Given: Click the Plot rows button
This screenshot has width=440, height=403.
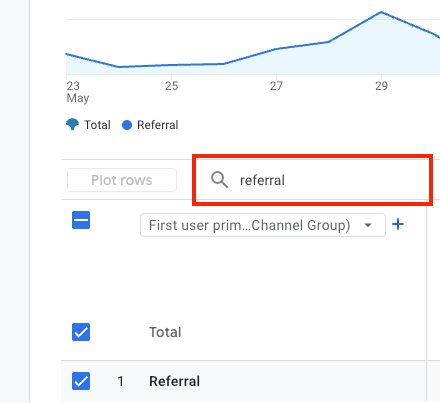Looking at the screenshot, I should coord(122,180).
